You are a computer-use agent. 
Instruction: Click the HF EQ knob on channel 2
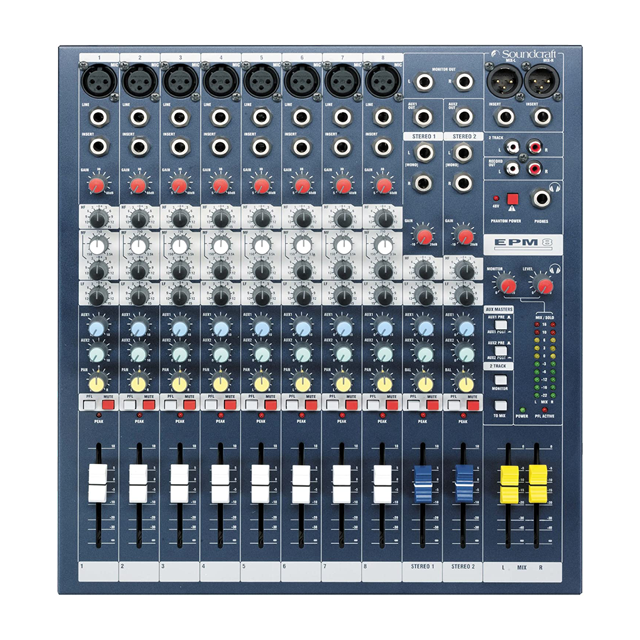pos(139,219)
